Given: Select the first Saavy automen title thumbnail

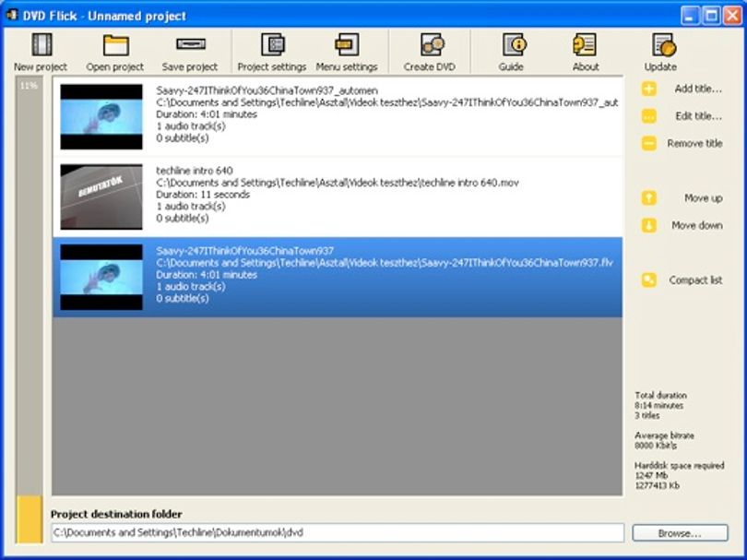Looking at the screenshot, I should tap(101, 117).
